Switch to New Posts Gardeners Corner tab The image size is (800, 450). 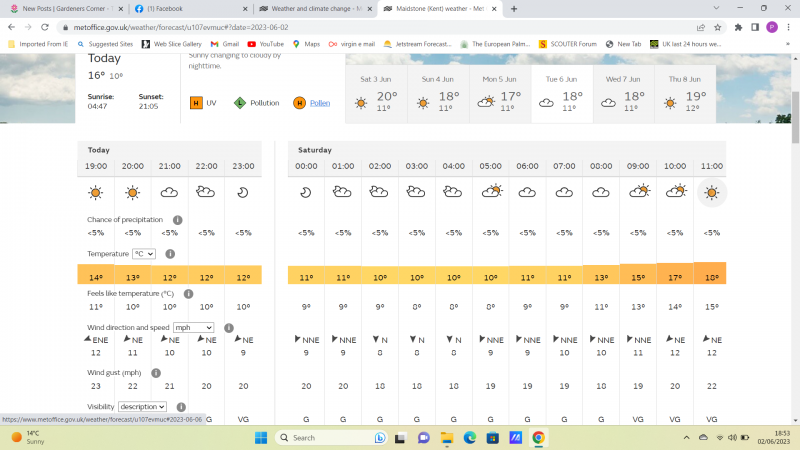[x=67, y=9]
